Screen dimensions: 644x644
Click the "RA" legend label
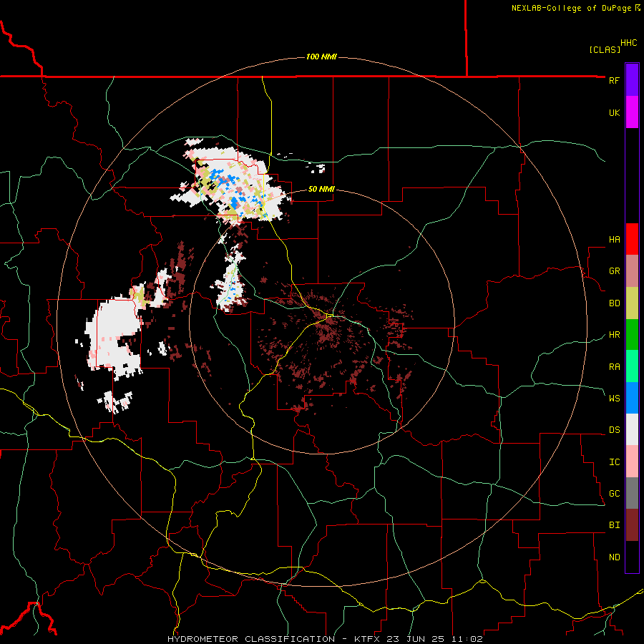point(614,367)
